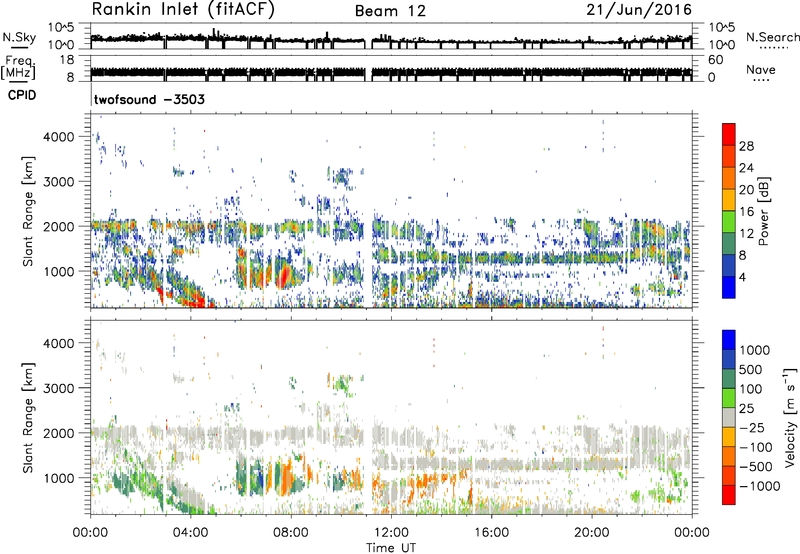Click velocity colorbar value -1000
Viewport: 800px width, 554px height.
pos(759,486)
